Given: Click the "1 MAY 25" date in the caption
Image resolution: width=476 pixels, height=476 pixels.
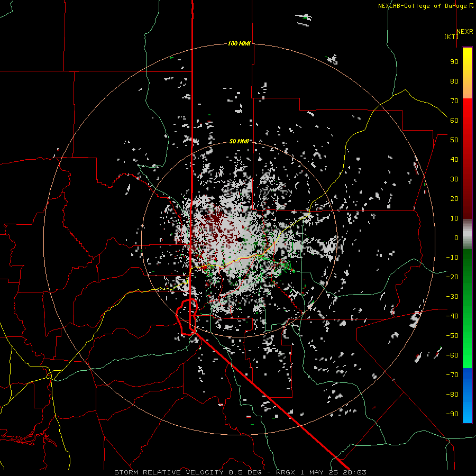Looking at the screenshot, I should (x=320, y=472).
